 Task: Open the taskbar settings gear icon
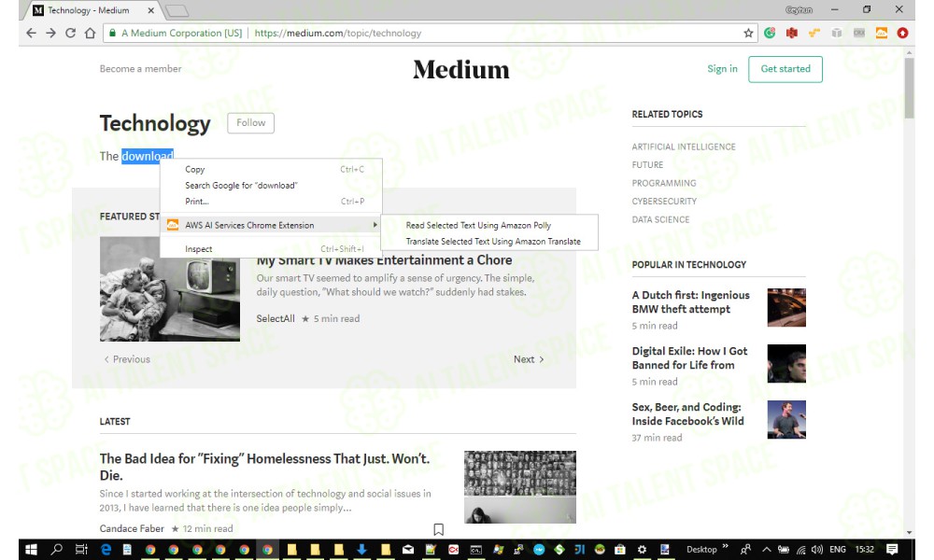(642, 550)
